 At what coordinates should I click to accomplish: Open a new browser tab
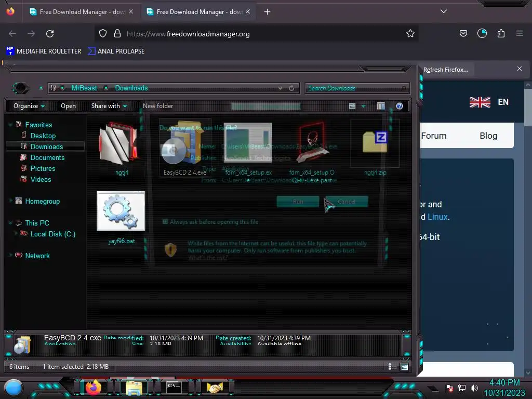268,12
